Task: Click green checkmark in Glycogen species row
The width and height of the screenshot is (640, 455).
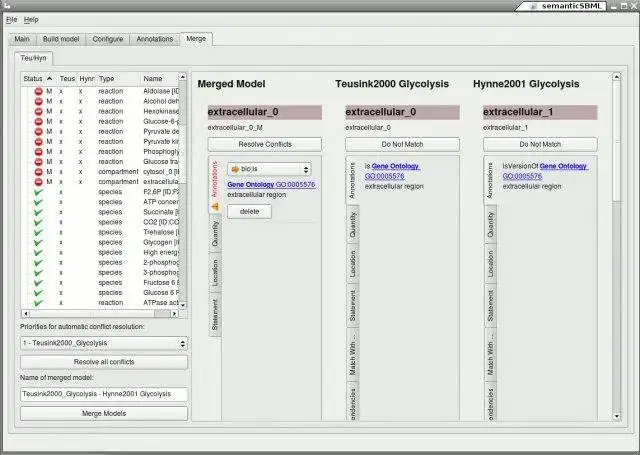Action: click(x=38, y=242)
